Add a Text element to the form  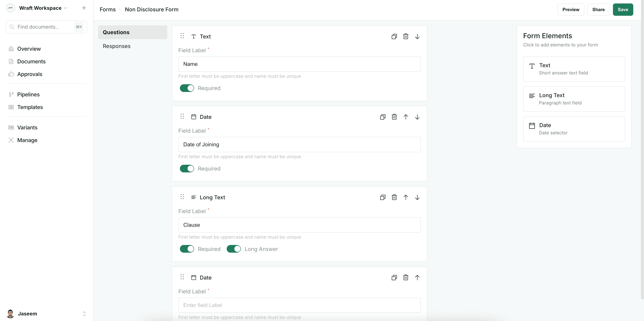pos(574,69)
